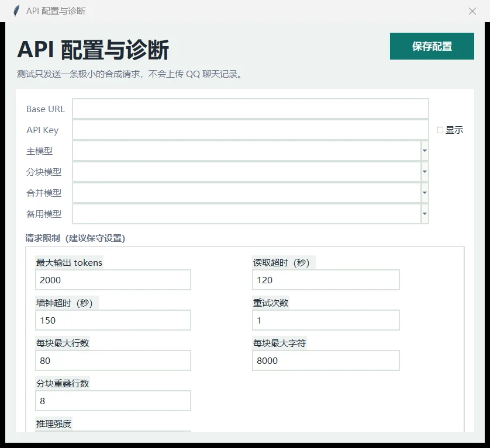Click the subtitle mentioning QQ 聊天记录
This screenshot has width=490, height=448.
click(x=130, y=74)
